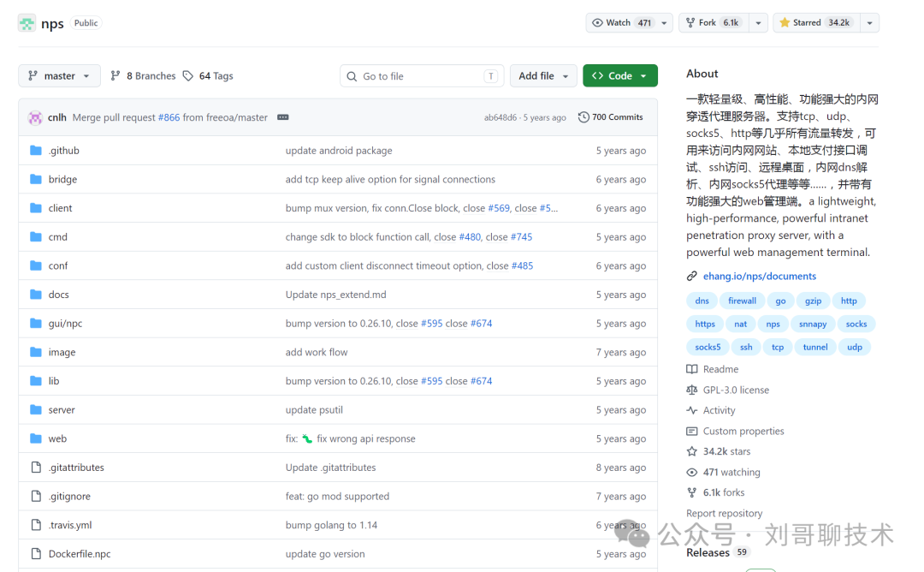Click the .travis.yml file icon
924x572 pixels.
[x=36, y=525]
